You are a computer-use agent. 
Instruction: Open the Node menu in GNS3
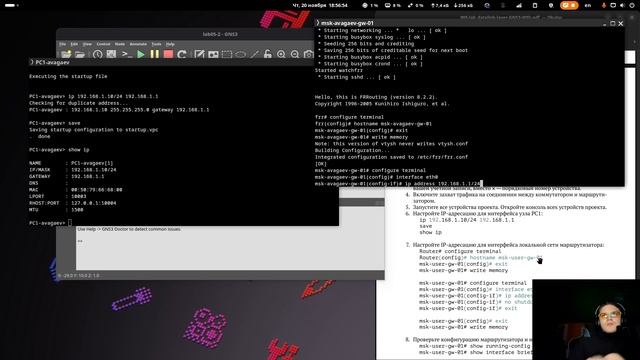(120, 44)
